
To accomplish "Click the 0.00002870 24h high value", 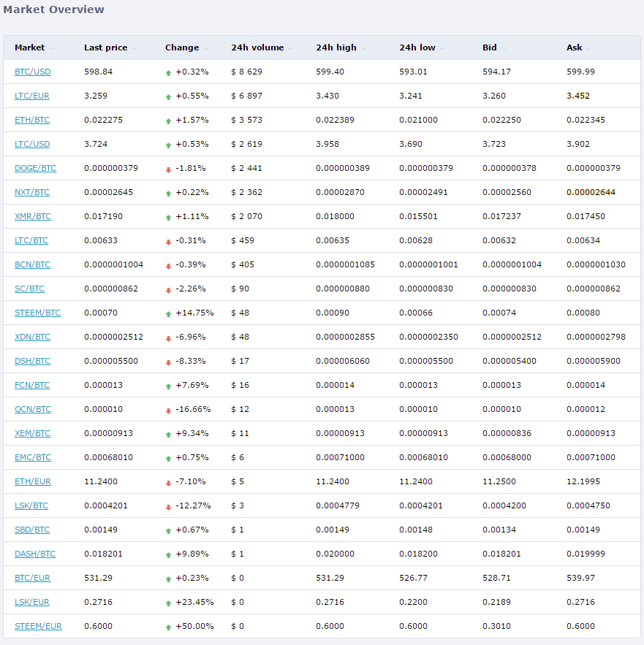I will pos(340,193).
